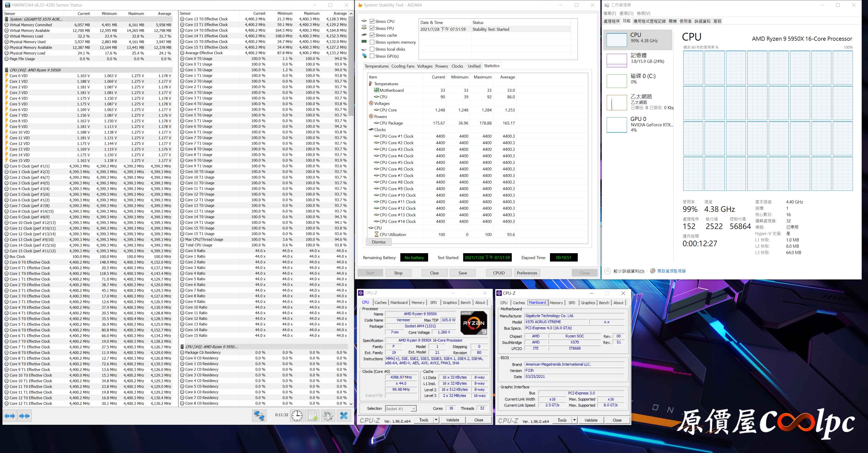The image size is (868, 453).
Task: Enable Stress system memory checkbox
Action: 372,42
